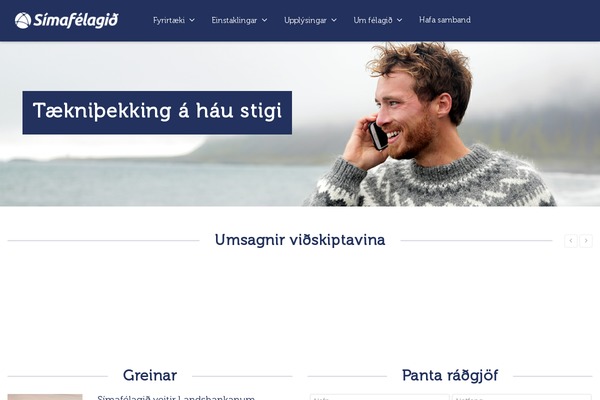Open the article thumbnail under Greinar
The image size is (600, 400).
point(45,397)
